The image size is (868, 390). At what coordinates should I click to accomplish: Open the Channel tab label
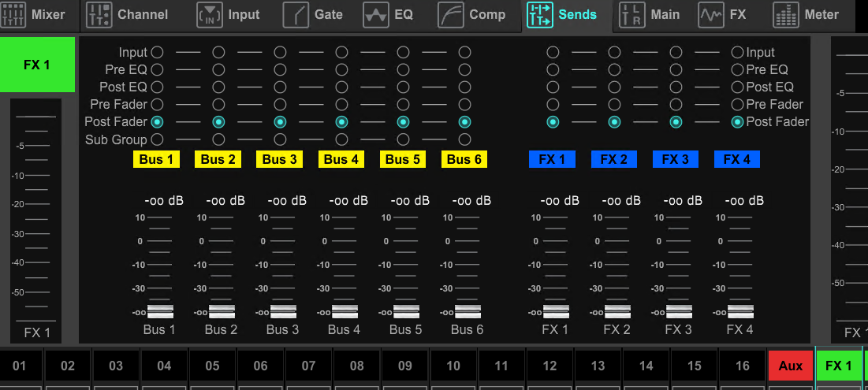click(143, 15)
